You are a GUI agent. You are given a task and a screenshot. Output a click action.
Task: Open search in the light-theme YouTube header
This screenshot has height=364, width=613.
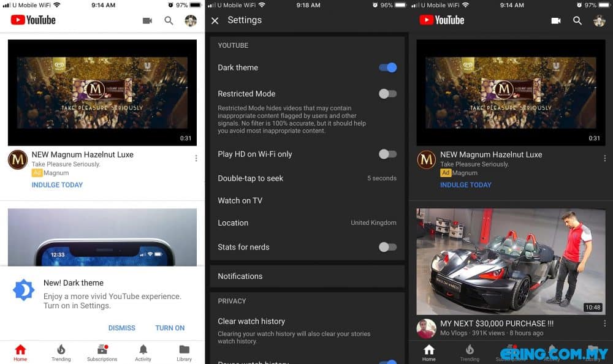[x=169, y=21]
